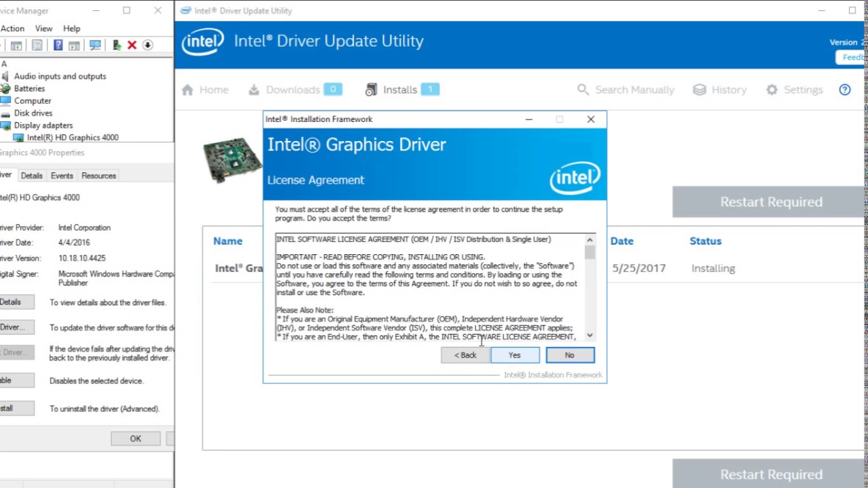Screen dimensions: 868x488
Task: Click the license agreement scrollbar thumb
Action: (x=589, y=252)
